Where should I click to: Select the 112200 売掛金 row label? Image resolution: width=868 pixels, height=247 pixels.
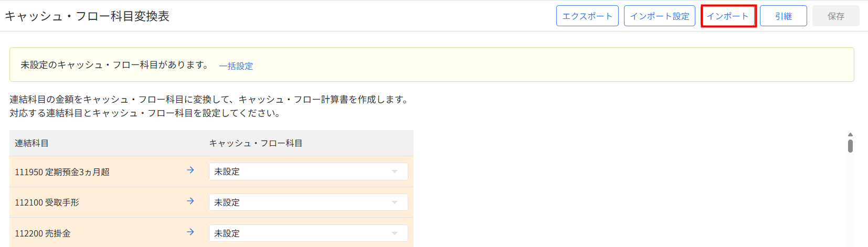(x=43, y=233)
